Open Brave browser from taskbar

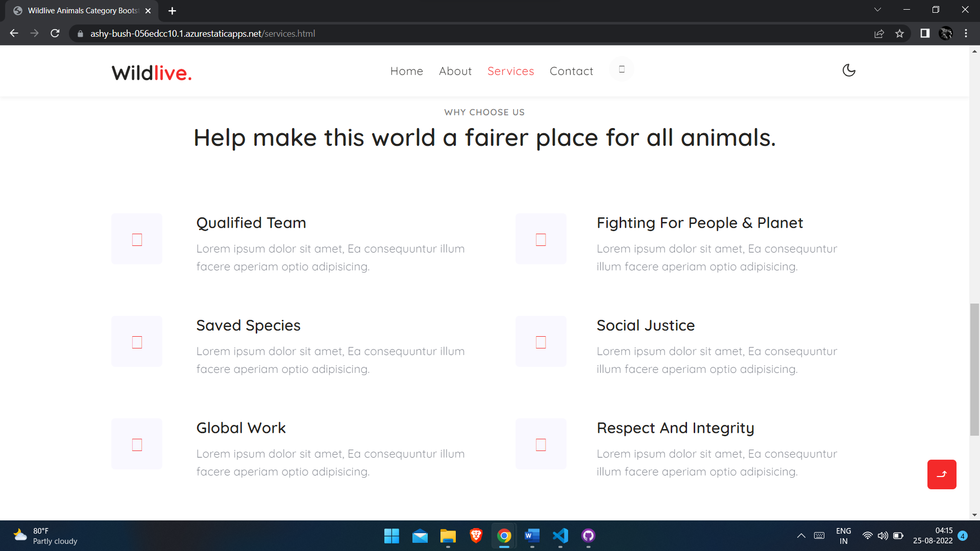click(476, 536)
